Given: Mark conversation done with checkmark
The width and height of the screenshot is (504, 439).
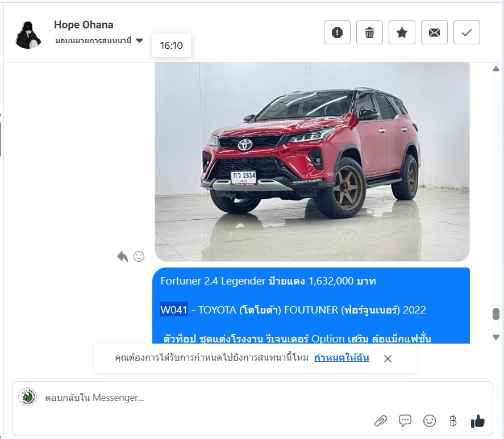Looking at the screenshot, I should point(466,32).
